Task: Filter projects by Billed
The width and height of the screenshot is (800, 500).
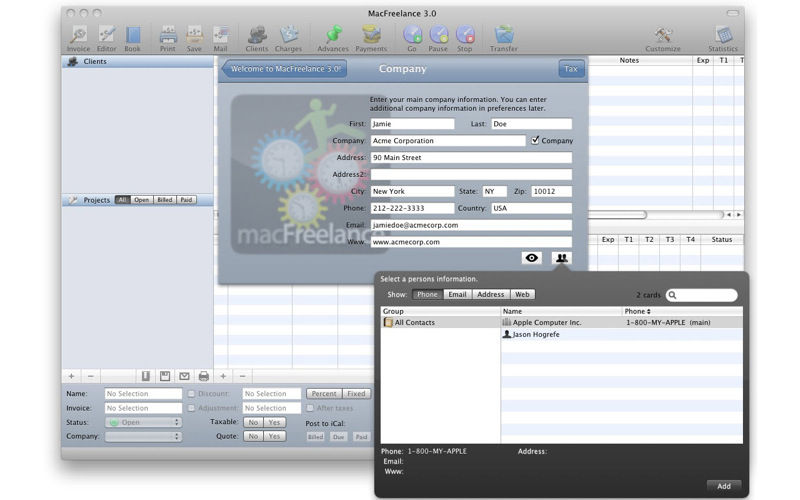Action: [164, 200]
